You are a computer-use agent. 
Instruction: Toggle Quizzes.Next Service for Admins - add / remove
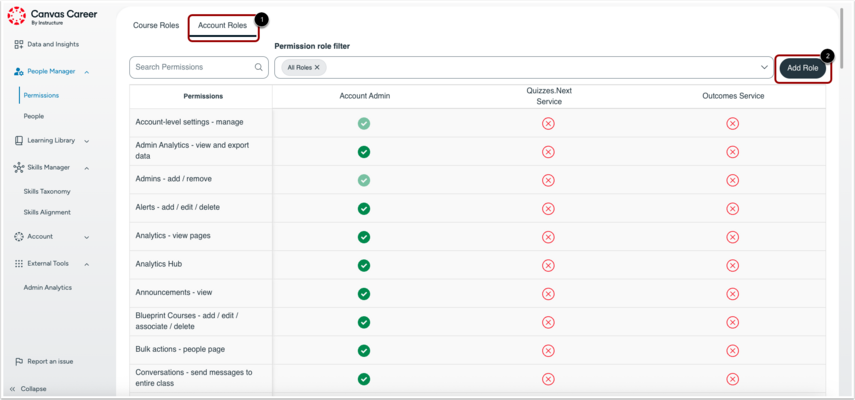(548, 180)
